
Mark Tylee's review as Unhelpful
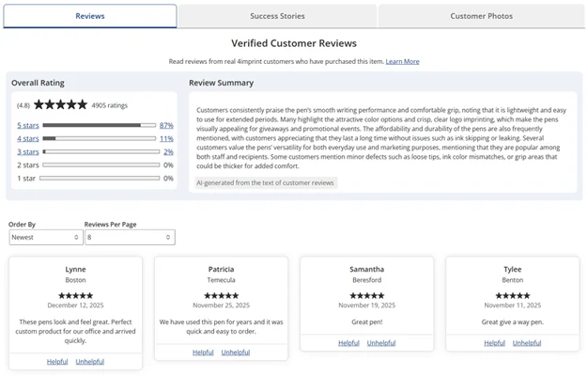tap(527, 343)
